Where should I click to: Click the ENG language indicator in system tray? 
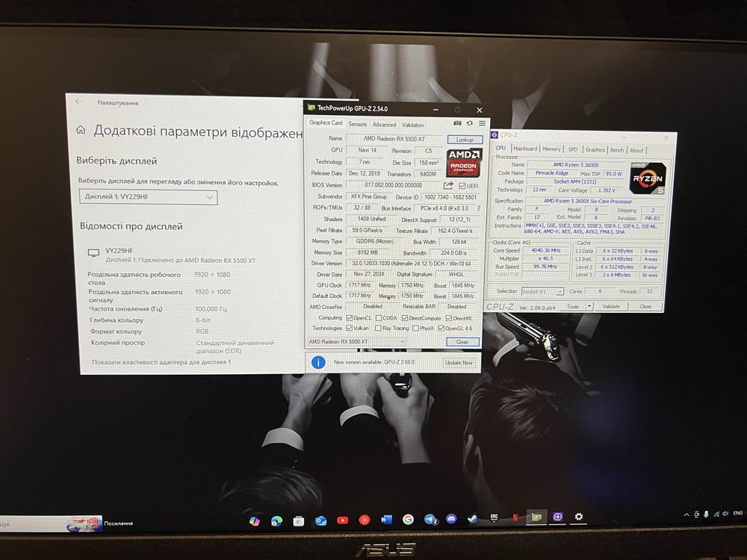pyautogui.click(x=737, y=514)
